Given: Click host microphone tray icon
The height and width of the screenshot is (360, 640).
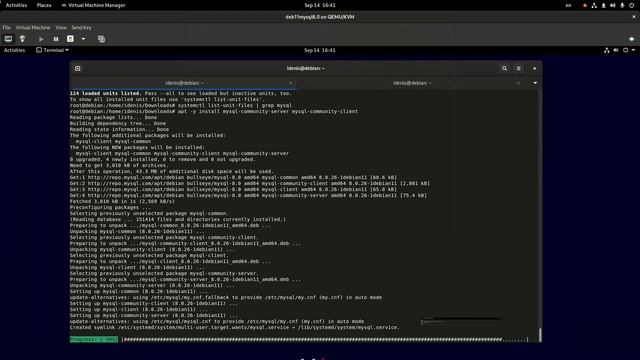Looking at the screenshot, I should pos(622,5).
